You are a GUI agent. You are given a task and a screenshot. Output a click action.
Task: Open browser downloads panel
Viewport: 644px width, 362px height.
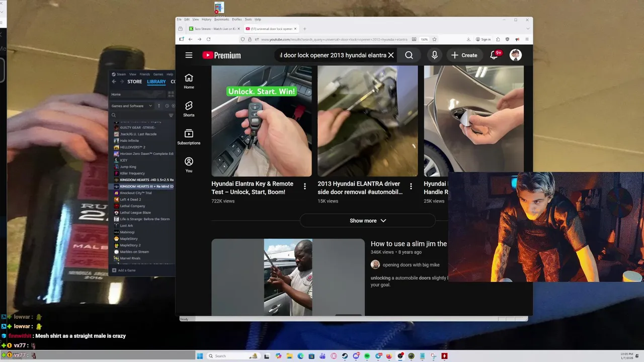[x=468, y=39]
